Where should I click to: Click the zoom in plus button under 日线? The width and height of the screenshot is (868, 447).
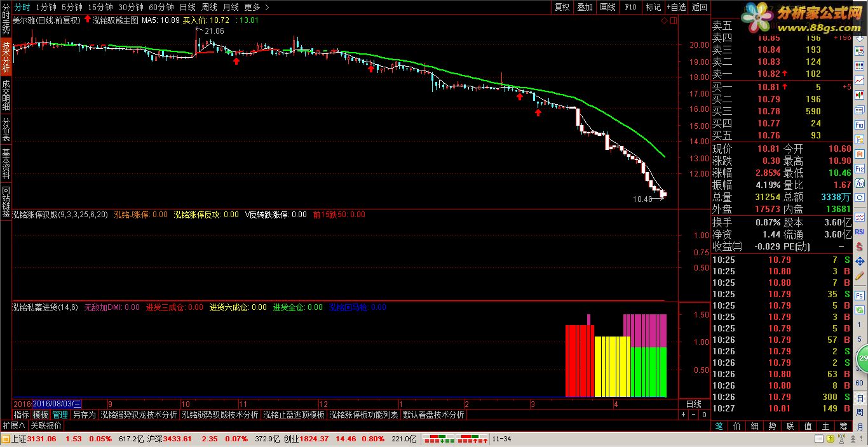[x=683, y=415]
